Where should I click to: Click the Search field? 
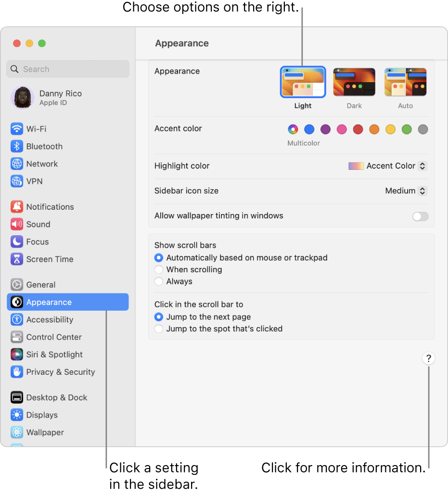tap(67, 69)
